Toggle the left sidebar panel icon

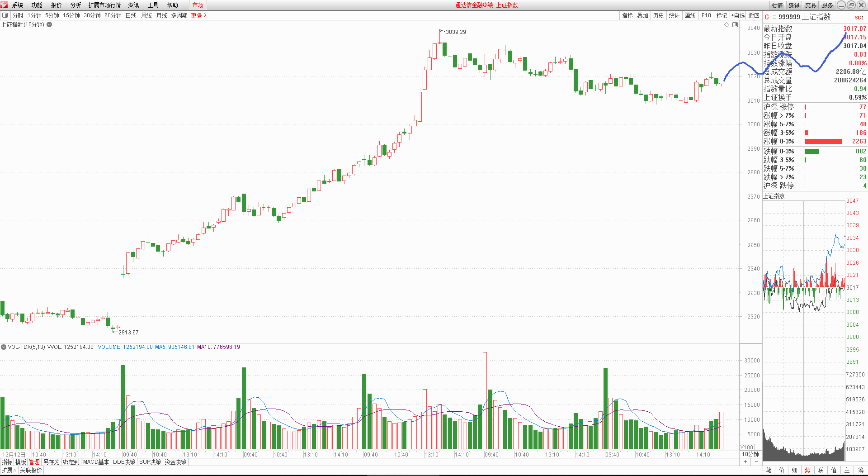pyautogui.click(x=5, y=15)
